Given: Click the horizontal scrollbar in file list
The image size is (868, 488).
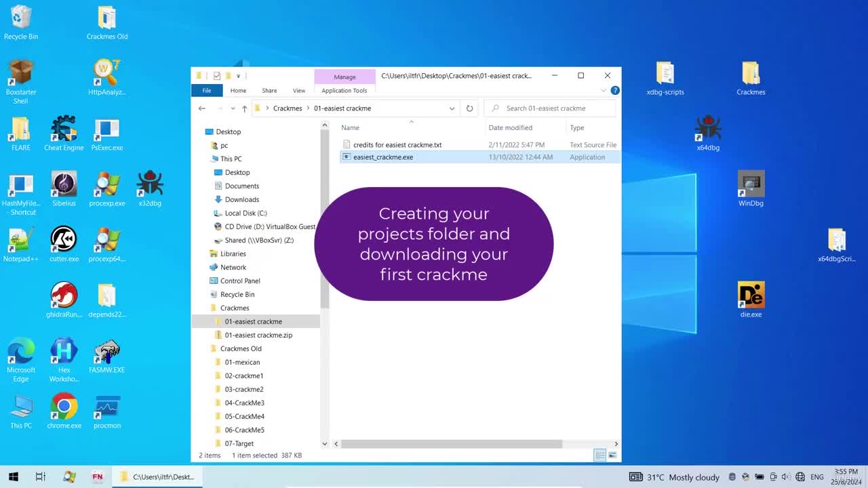Looking at the screenshot, I should click(x=452, y=444).
